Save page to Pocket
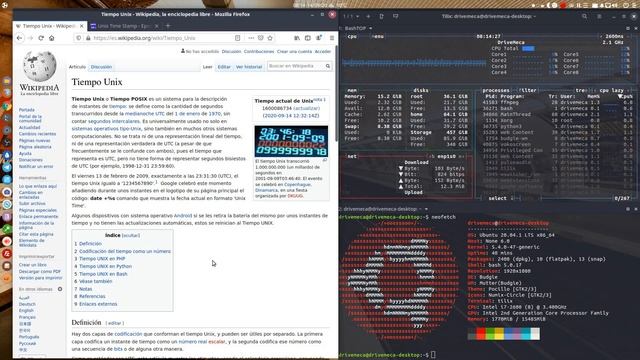 pyautogui.click(x=261, y=38)
